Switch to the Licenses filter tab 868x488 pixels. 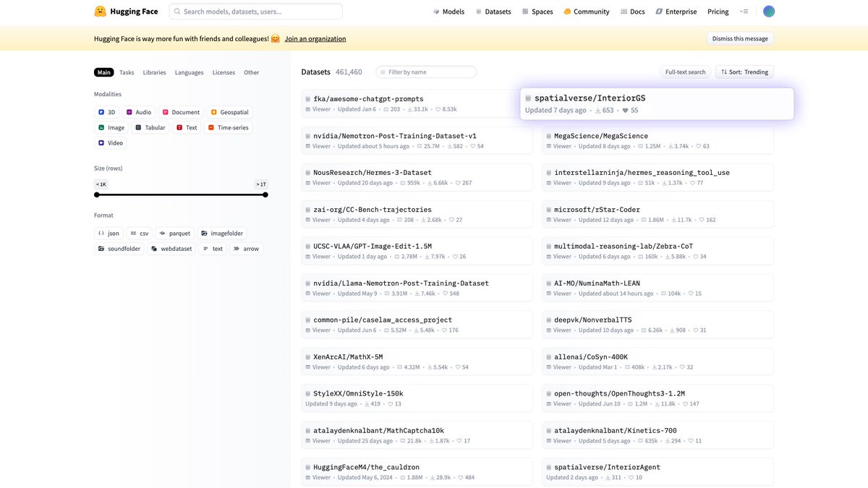pyautogui.click(x=224, y=72)
